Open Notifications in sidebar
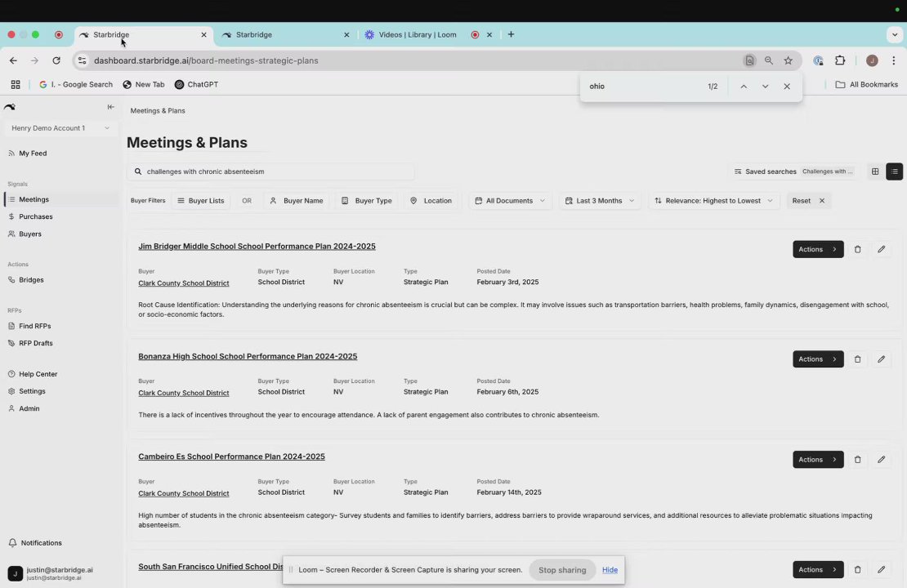This screenshot has width=907, height=588. pyautogui.click(x=35, y=543)
